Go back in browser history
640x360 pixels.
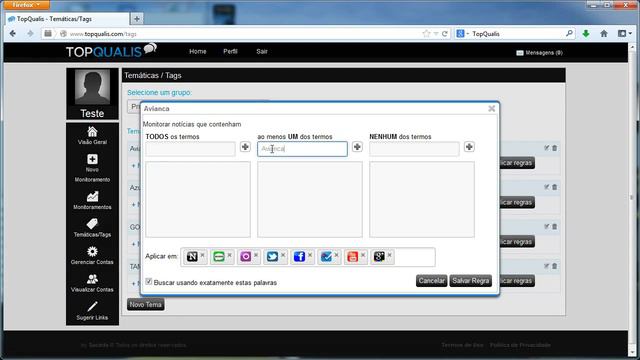(x=13, y=33)
